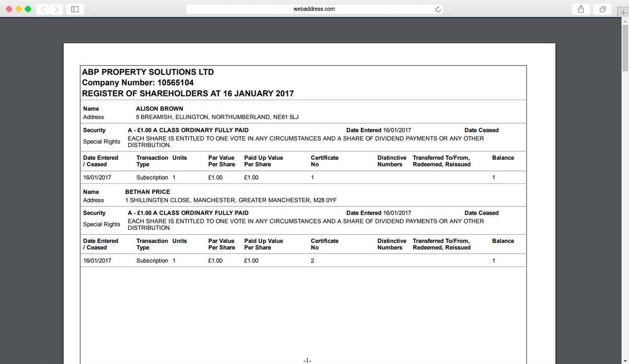Click the webaddress.com address field
The image size is (629, 364).
click(x=313, y=9)
